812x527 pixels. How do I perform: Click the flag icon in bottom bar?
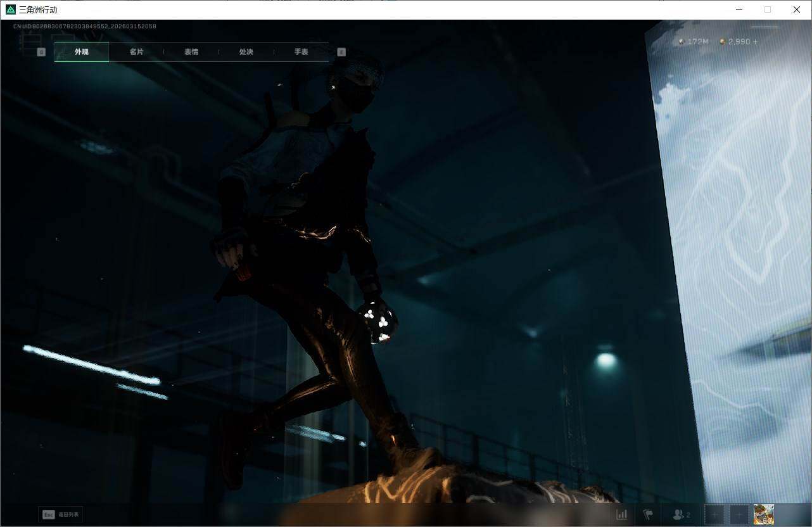pyautogui.click(x=648, y=514)
